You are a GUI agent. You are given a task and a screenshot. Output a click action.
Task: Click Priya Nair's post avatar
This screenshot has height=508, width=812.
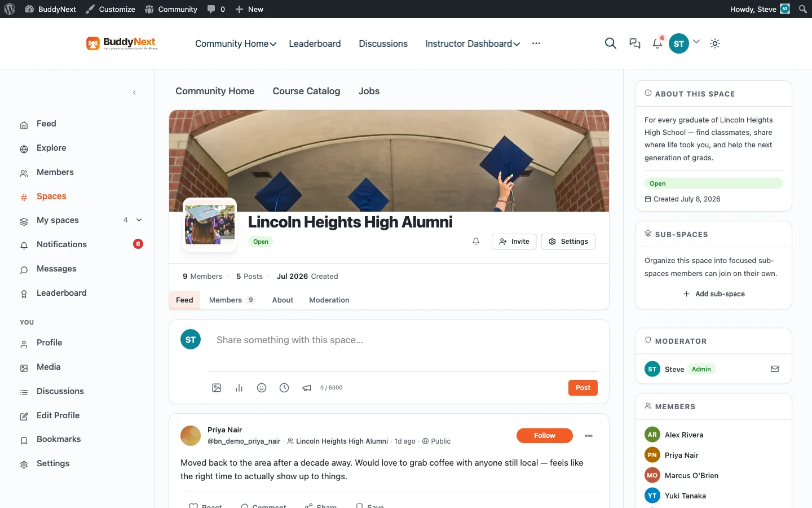[x=191, y=436]
